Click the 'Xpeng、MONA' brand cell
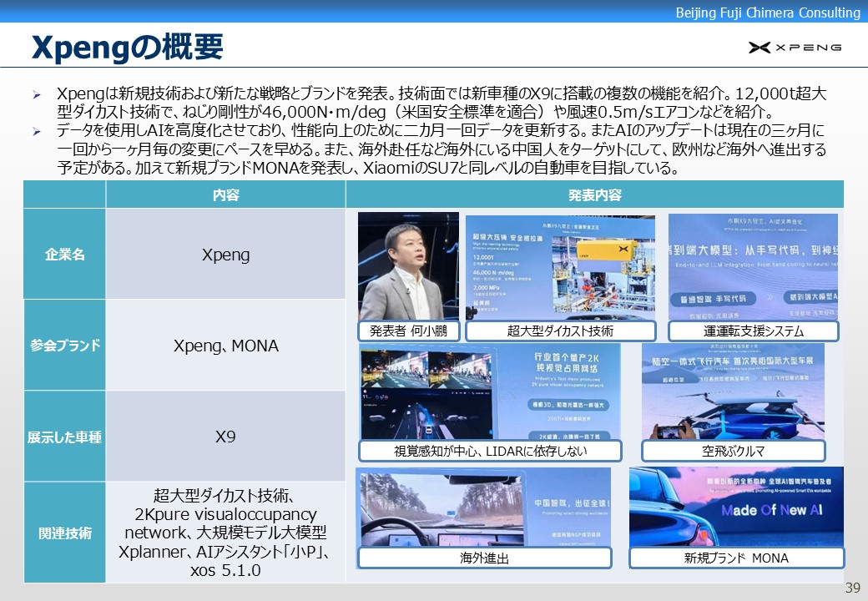 click(x=226, y=346)
